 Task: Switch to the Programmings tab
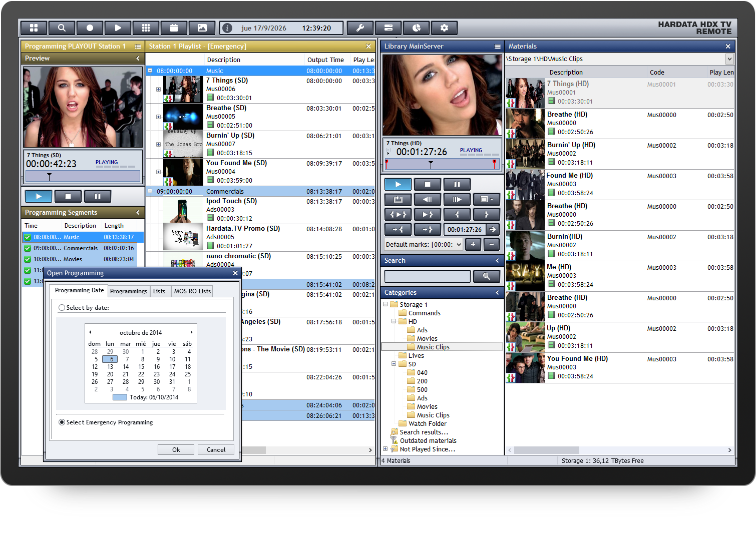click(129, 291)
